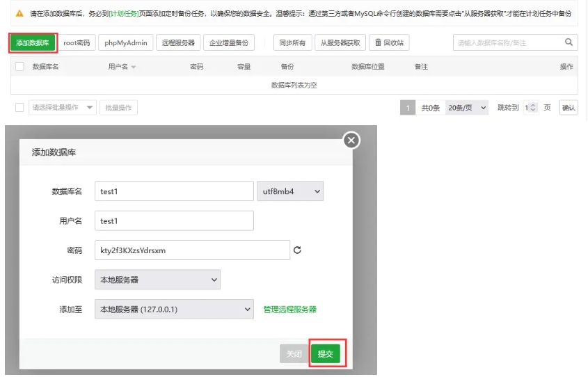The image size is (588, 377).
Task: Click the 添加数据库 button
Action: pos(33,43)
